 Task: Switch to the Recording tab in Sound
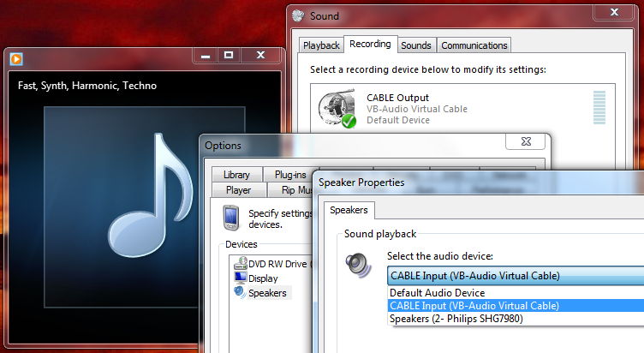[x=371, y=44]
